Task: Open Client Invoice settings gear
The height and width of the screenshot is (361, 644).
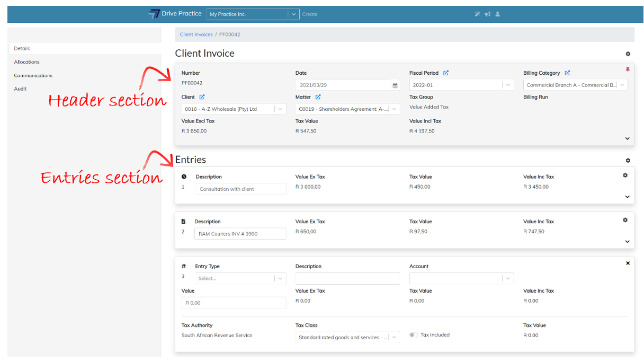Action: click(x=628, y=54)
